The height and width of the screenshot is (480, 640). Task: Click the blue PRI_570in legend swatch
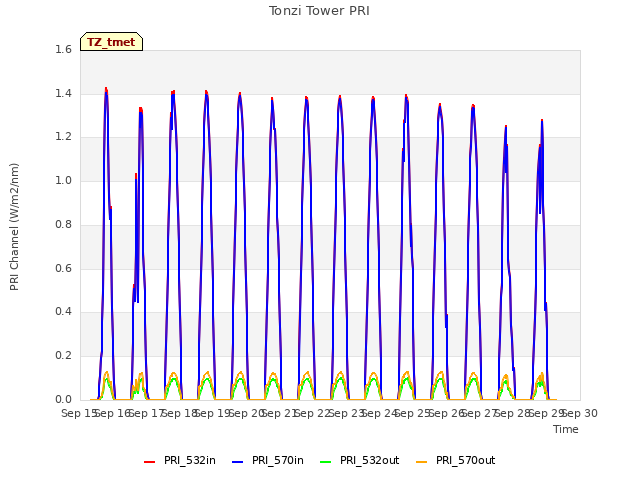coord(238,462)
